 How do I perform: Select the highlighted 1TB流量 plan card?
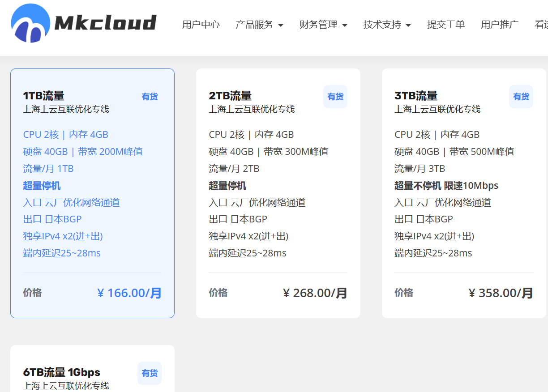click(92, 192)
